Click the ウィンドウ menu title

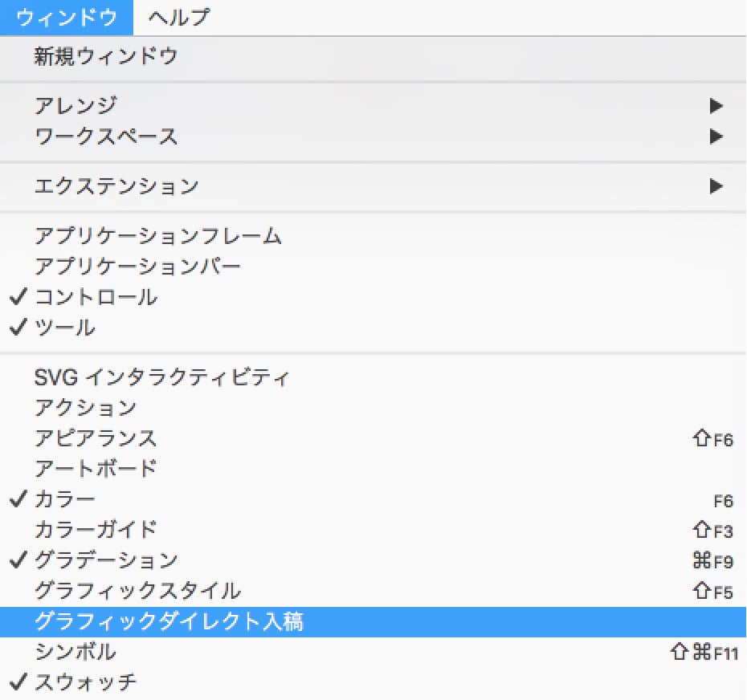(67, 17)
